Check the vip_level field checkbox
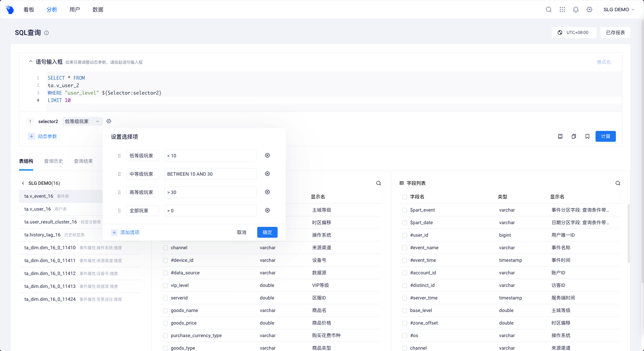This screenshot has width=644, height=351. point(165,285)
